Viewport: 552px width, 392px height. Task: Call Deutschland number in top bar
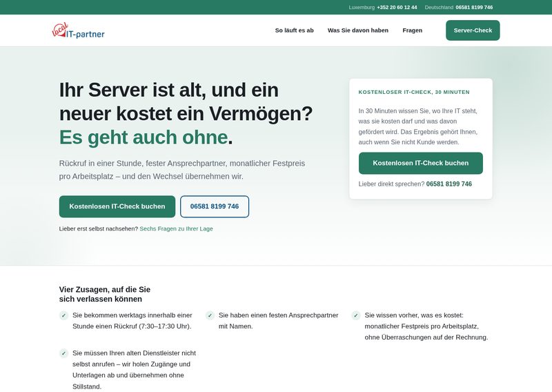coord(474,8)
